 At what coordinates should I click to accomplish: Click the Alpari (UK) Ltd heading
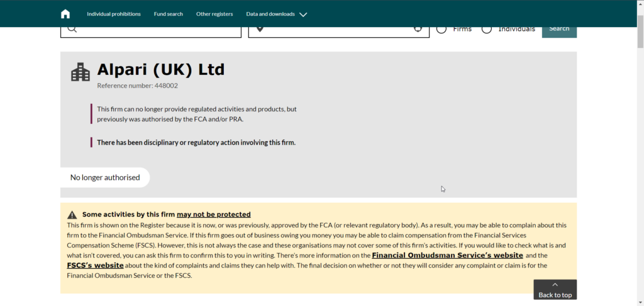(160, 69)
